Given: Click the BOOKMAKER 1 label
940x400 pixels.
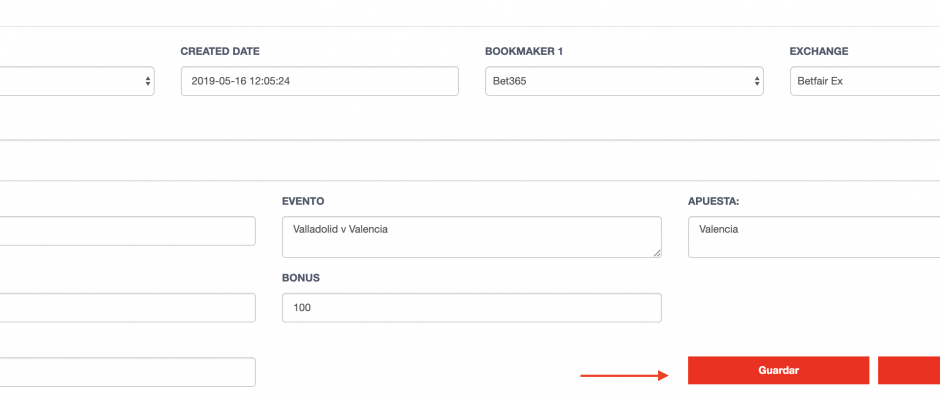Looking at the screenshot, I should [524, 52].
